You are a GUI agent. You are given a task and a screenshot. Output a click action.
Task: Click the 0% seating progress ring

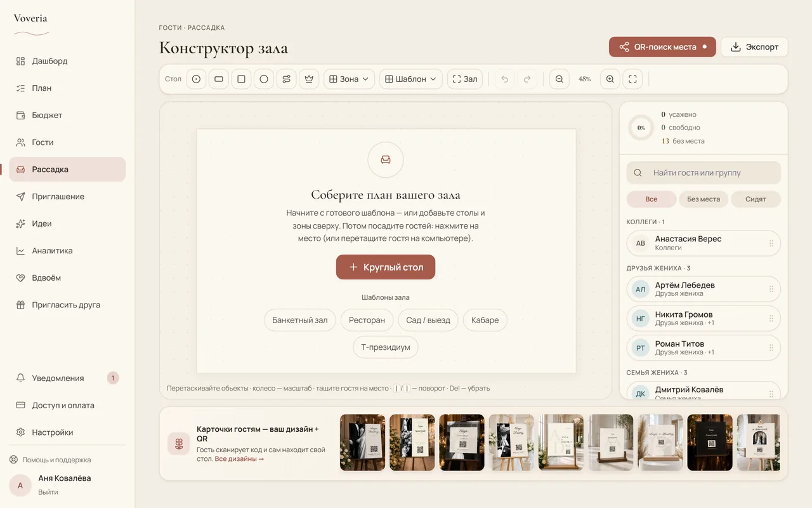(x=641, y=128)
